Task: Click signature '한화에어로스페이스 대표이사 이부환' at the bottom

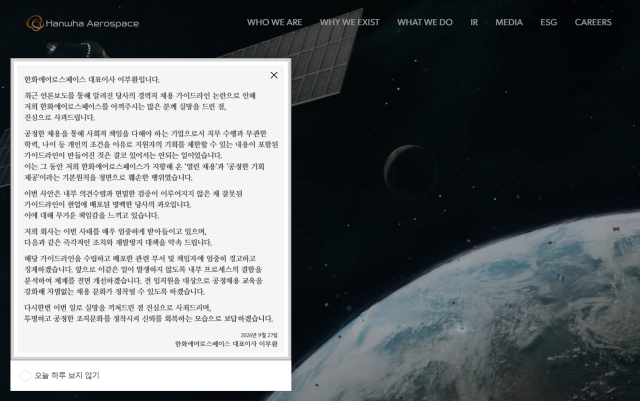Action: [226, 344]
